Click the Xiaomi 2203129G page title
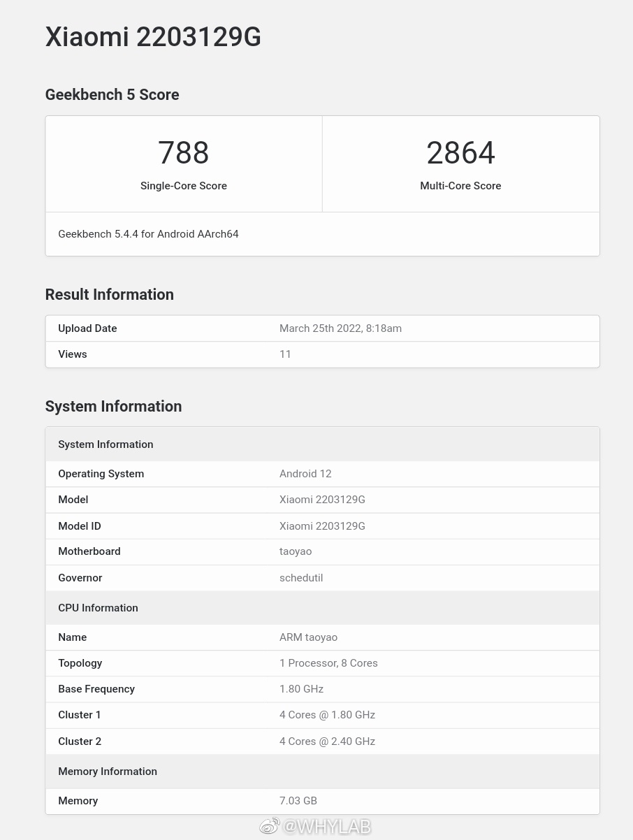Viewport: 633px width, 840px height. click(x=153, y=36)
